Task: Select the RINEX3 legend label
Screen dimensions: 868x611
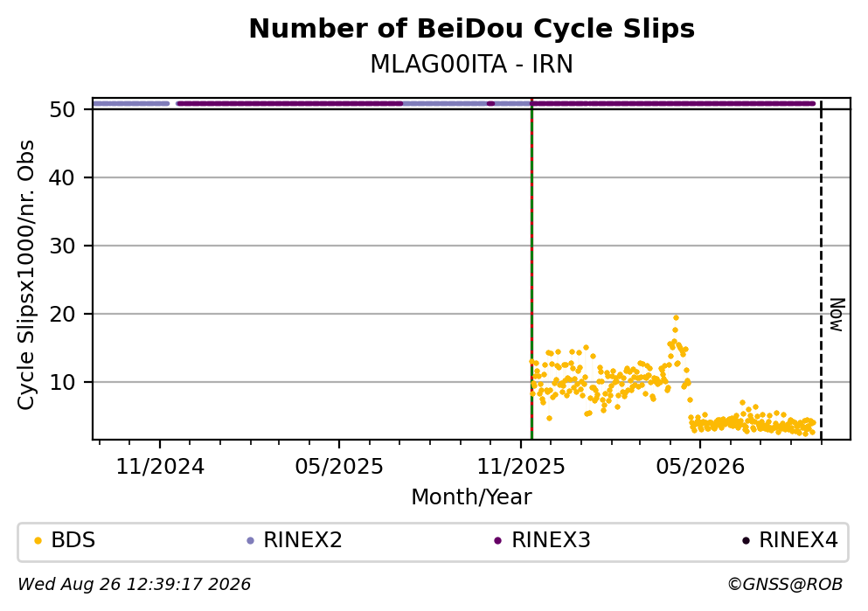Action: point(551,540)
